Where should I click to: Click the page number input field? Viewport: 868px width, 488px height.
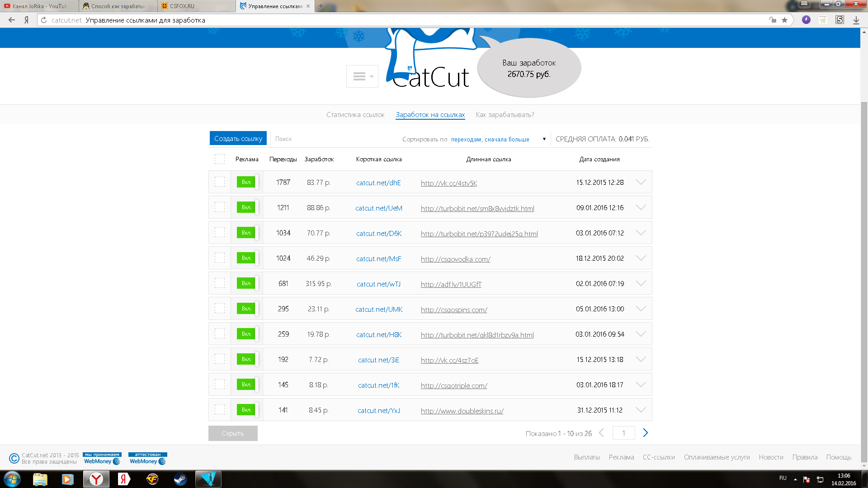click(x=623, y=433)
